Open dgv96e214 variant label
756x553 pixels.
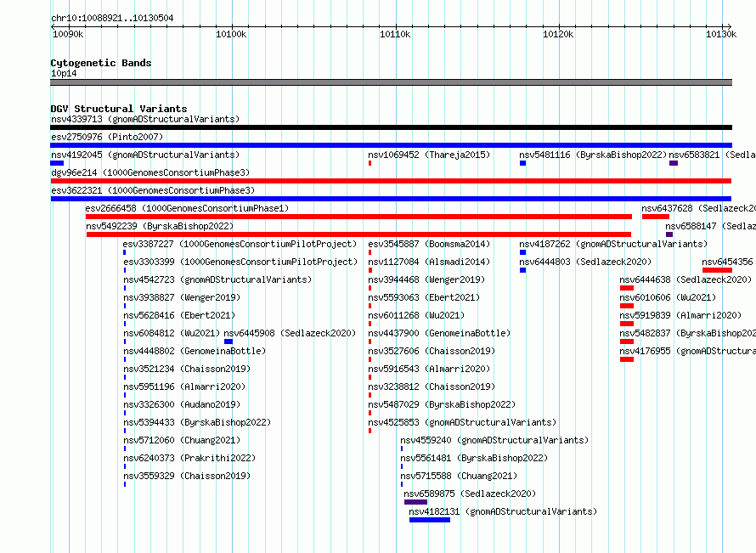150,172
